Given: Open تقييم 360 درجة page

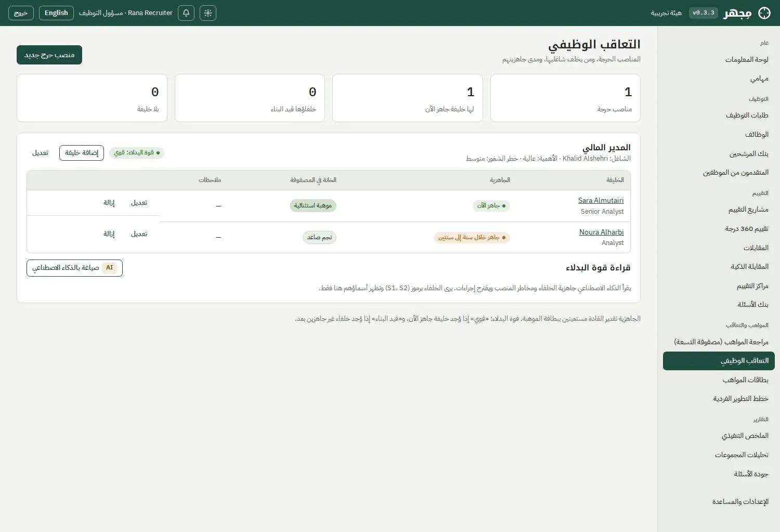Looking at the screenshot, I should coord(719,229).
